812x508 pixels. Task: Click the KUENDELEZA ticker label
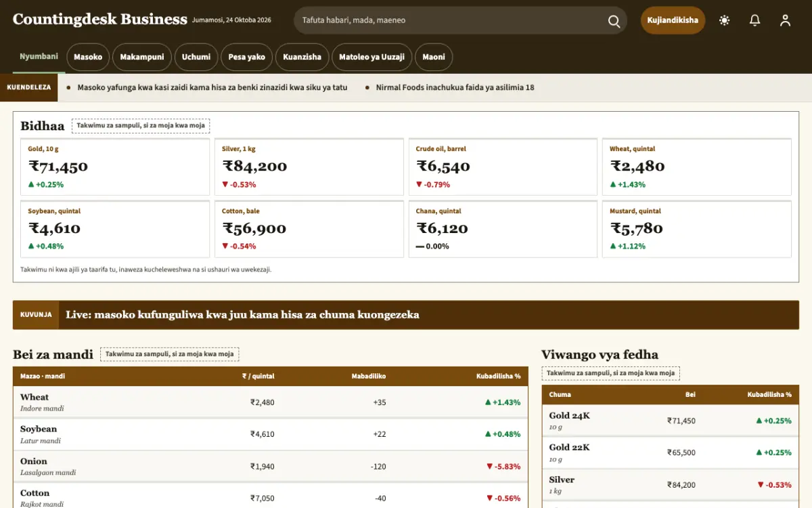point(28,87)
